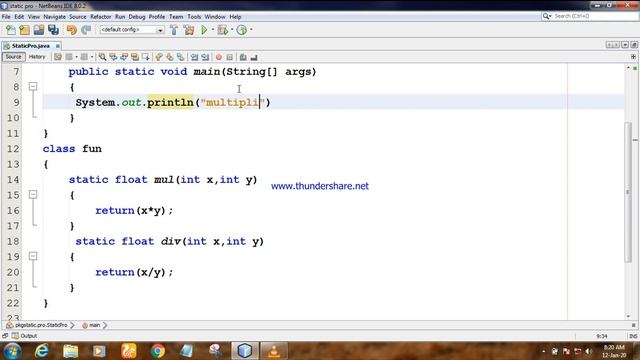Open the Output panel at the bottom
The width and height of the screenshot is (640, 360).
pos(24,336)
